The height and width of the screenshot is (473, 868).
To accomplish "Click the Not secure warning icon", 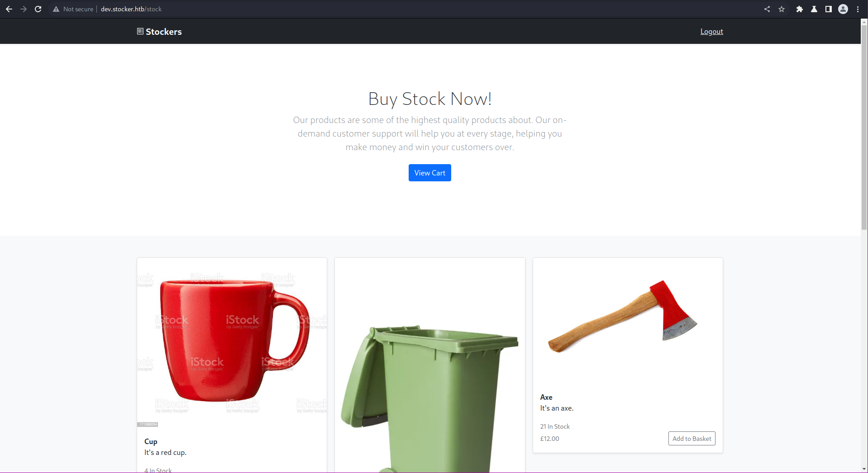I will point(56,9).
